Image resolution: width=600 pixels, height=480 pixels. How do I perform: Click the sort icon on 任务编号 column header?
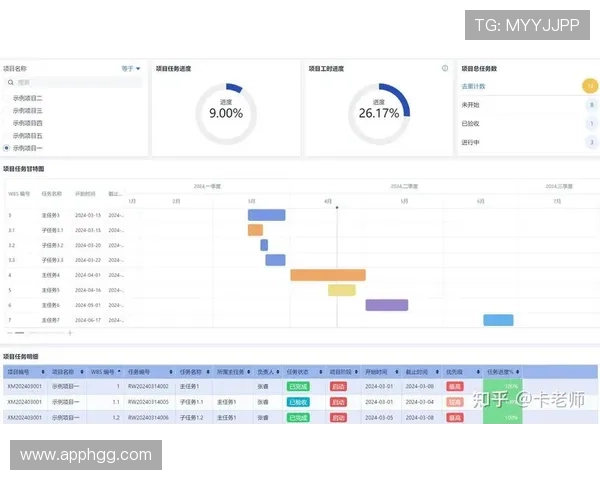click(x=170, y=371)
